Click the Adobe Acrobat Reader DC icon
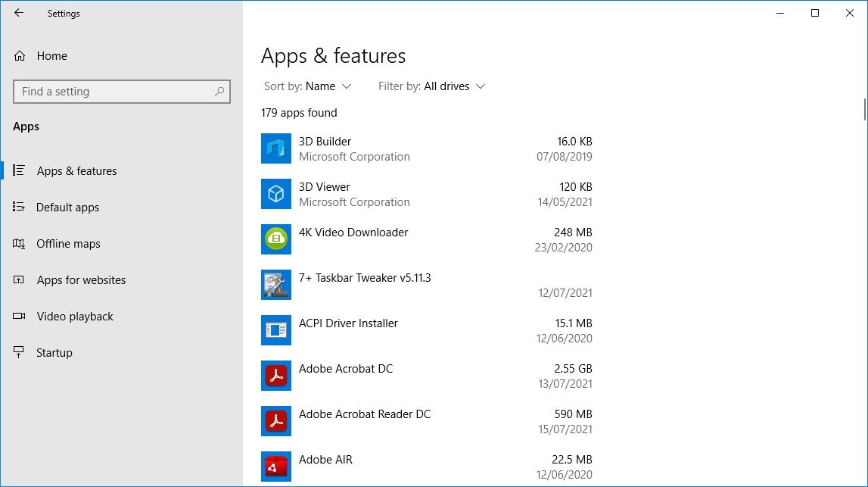The width and height of the screenshot is (868, 487). (276, 421)
